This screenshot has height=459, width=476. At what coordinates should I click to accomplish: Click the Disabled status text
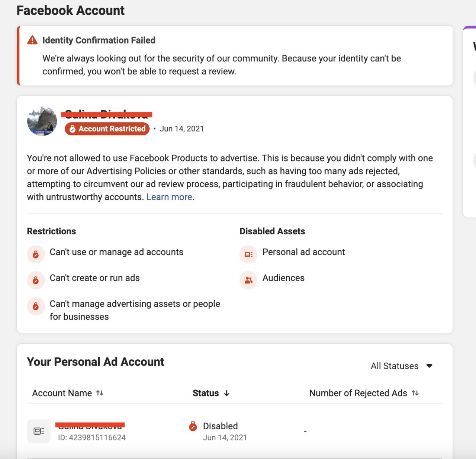(220, 426)
